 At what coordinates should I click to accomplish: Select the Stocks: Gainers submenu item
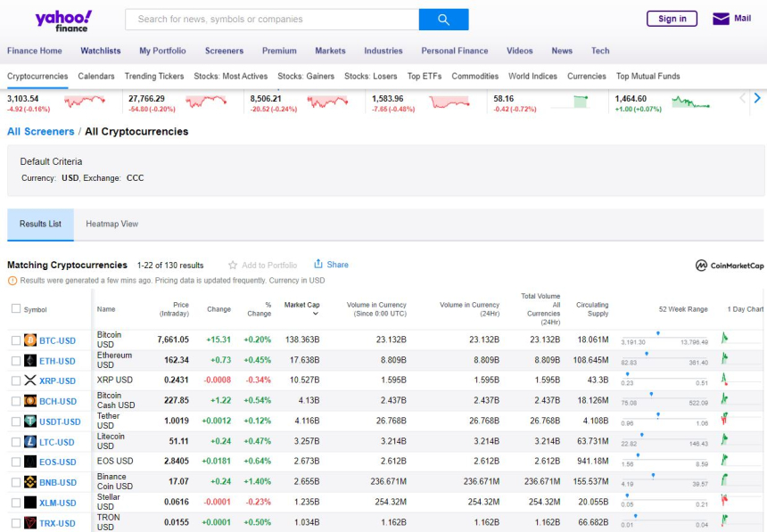tap(306, 77)
